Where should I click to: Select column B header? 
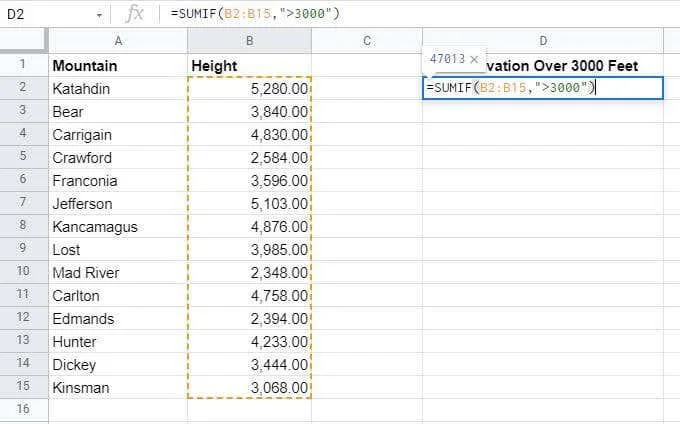click(249, 41)
